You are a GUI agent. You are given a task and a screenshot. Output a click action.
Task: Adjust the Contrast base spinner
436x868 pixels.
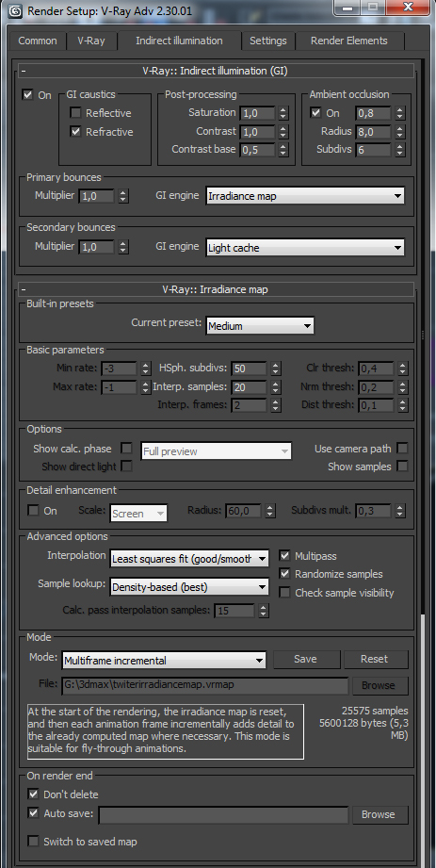(x=283, y=150)
